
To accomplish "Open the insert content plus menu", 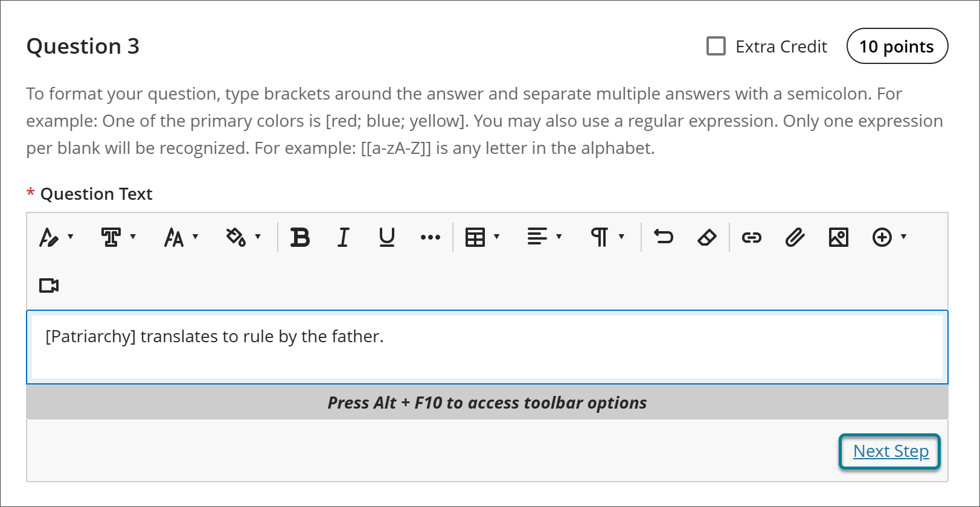I will pos(889,237).
